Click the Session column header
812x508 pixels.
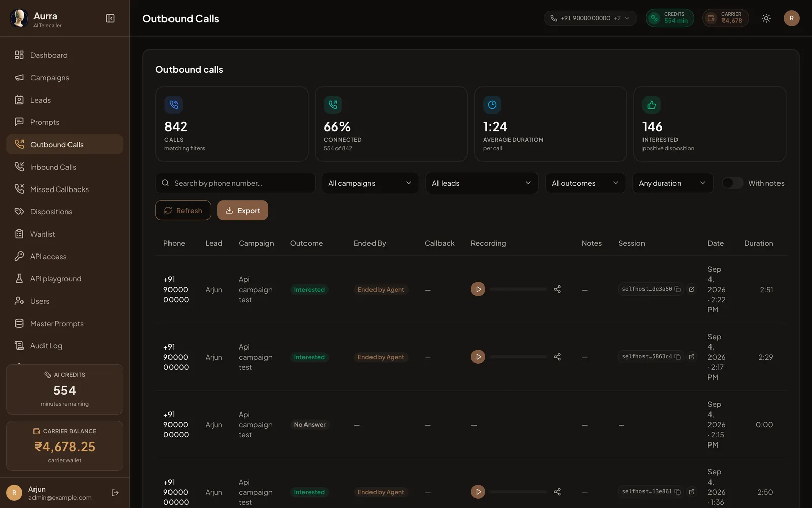tap(631, 243)
